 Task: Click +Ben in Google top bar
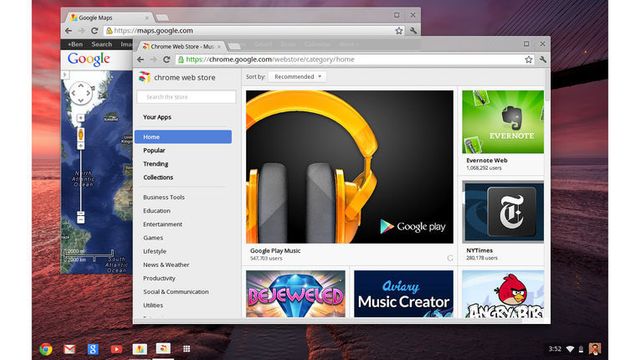click(75, 44)
